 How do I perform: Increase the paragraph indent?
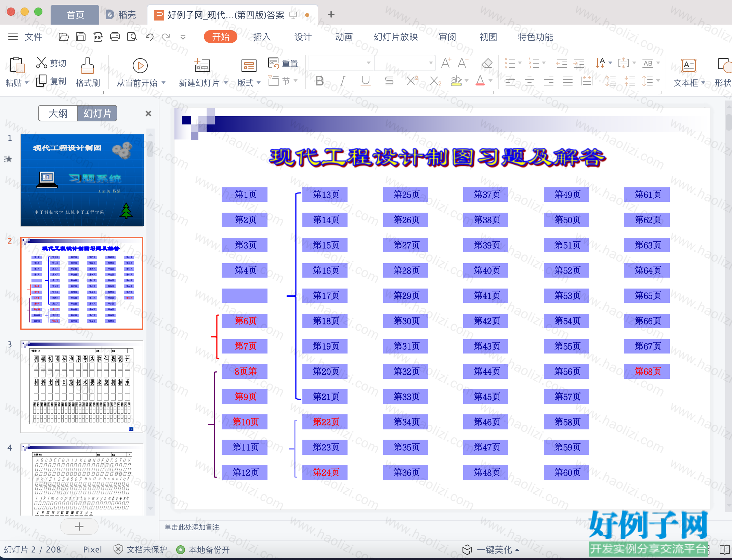click(x=579, y=63)
